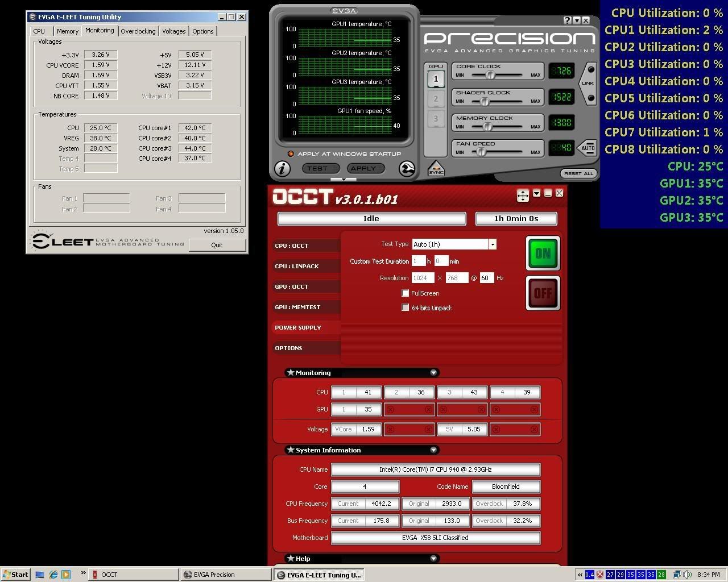Switch to the Overclocking tab
Viewport: 728px width, 582px height.
click(x=138, y=31)
